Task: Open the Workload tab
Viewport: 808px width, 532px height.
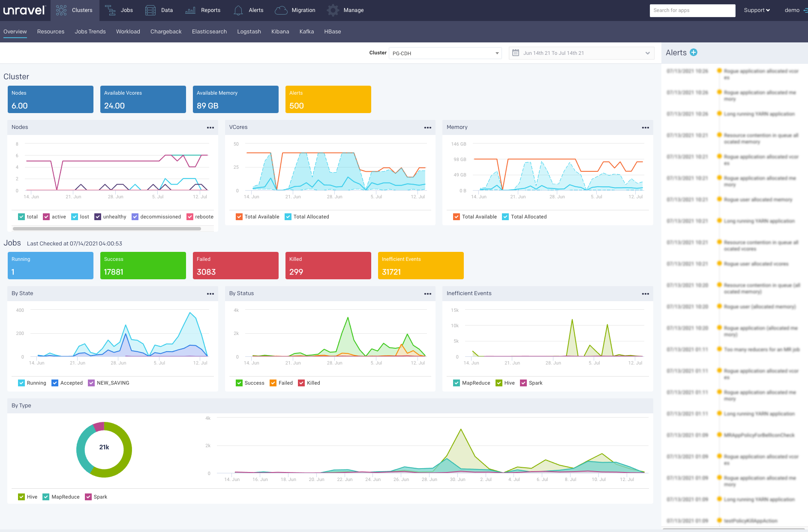Action: click(x=128, y=32)
